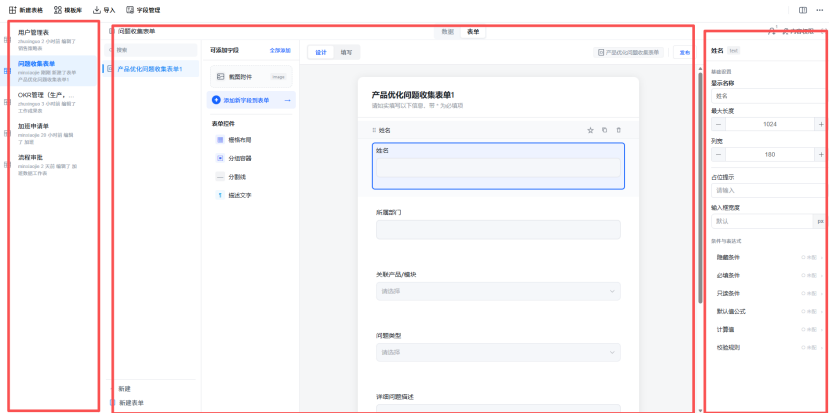Viewport: 829px width, 413px height.
Task: Expand the 必填条件 setting row
Action: [769, 276]
